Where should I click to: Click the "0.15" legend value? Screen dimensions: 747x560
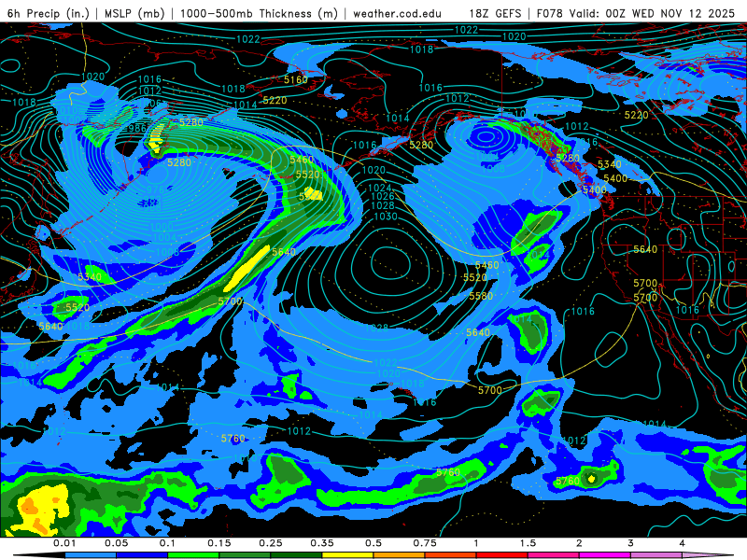pyautogui.click(x=219, y=543)
